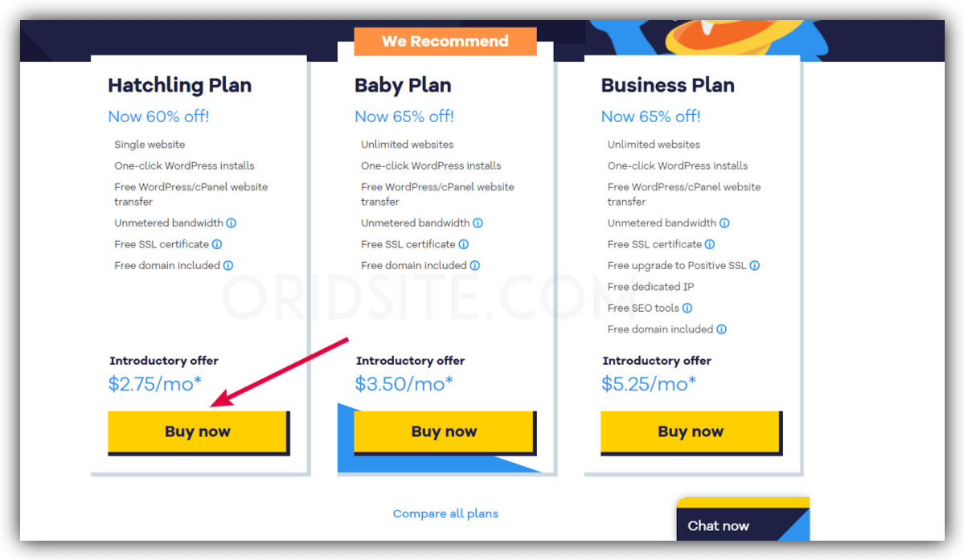Click info icon beside Business Plan Free domain included
The height and width of the screenshot is (560, 964).
point(722,329)
